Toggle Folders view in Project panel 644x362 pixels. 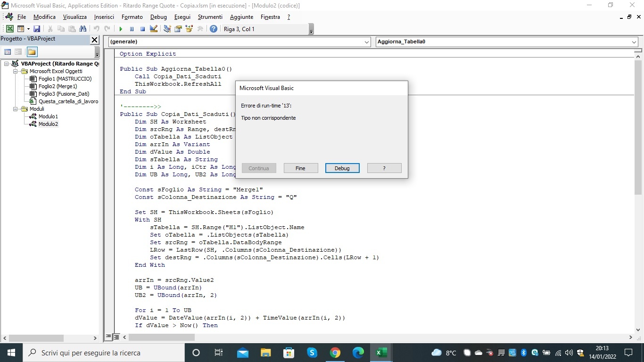tap(32, 52)
